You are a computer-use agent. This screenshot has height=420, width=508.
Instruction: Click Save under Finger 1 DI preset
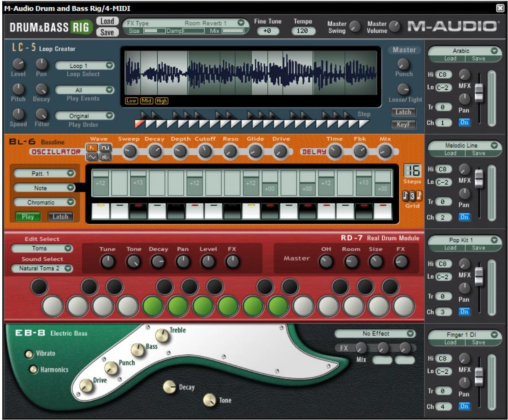[478, 343]
